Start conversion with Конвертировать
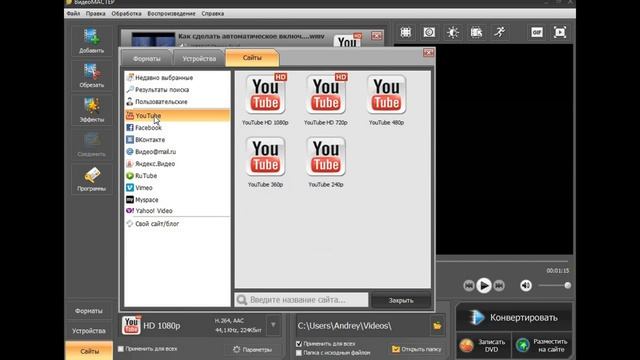Screen dimensions: 640x360 coord(514,317)
